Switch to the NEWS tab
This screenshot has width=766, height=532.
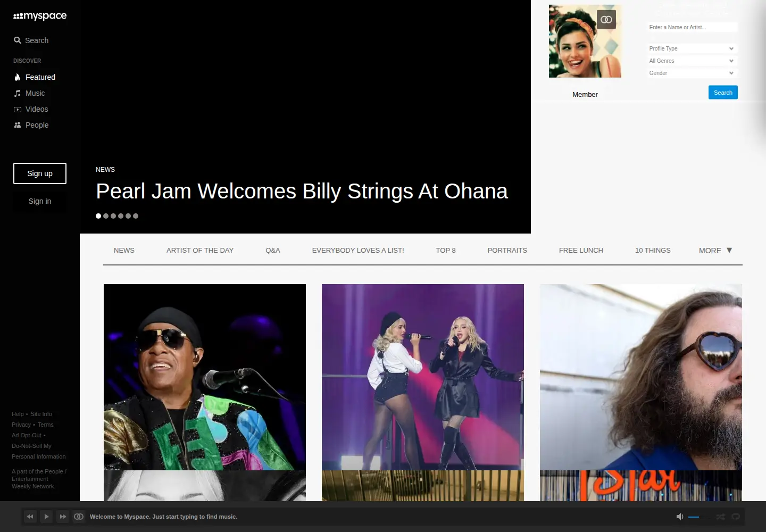pyautogui.click(x=124, y=251)
